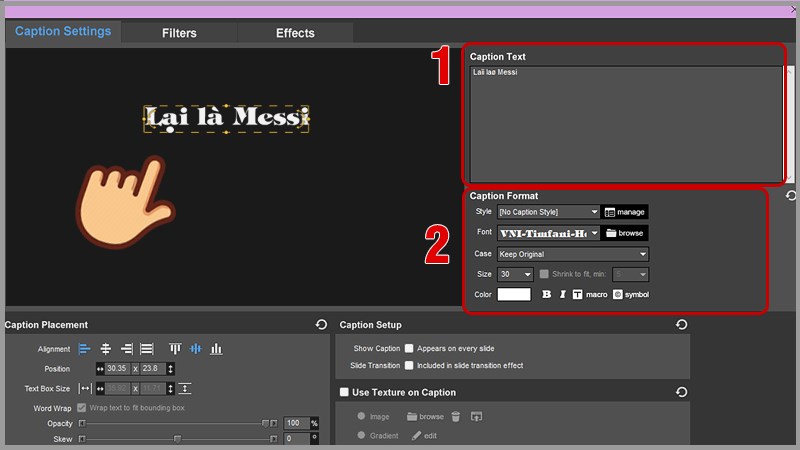
Task: Click the Opacity percentage field
Action: pyautogui.click(x=296, y=423)
